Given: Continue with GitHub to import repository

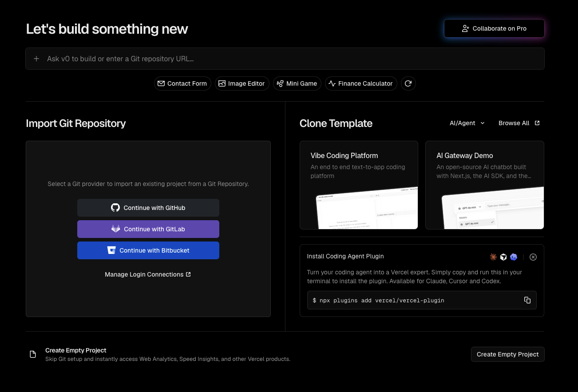Looking at the screenshot, I should (x=148, y=208).
